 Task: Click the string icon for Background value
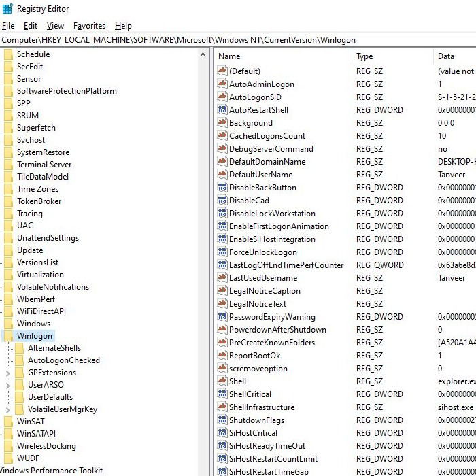click(x=222, y=122)
